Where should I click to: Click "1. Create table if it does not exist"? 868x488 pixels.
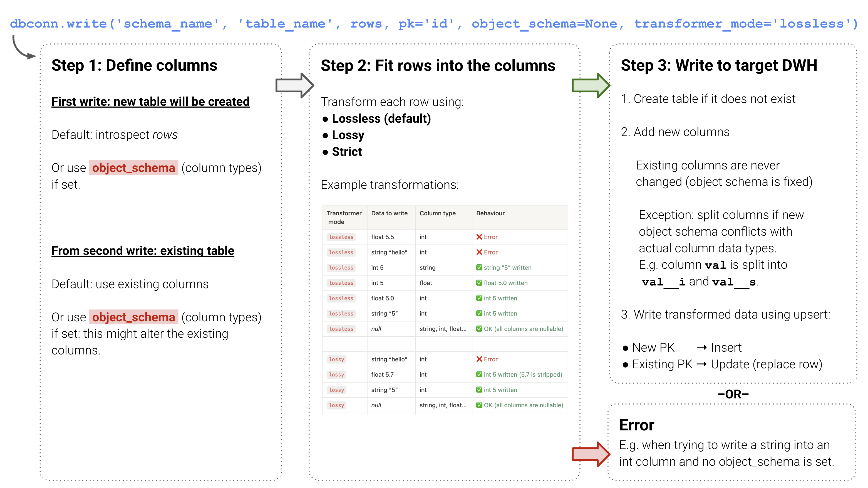coord(708,99)
